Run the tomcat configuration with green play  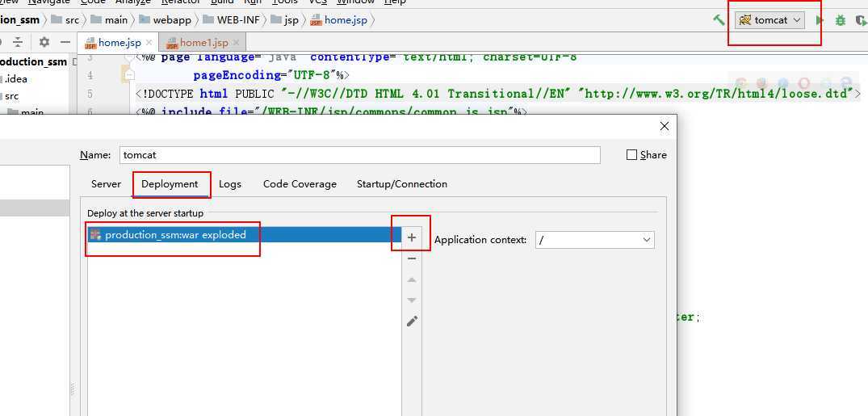[820, 20]
